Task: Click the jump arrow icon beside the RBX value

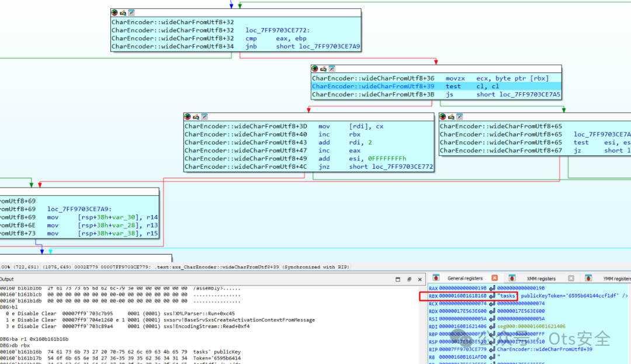Action: [492, 296]
